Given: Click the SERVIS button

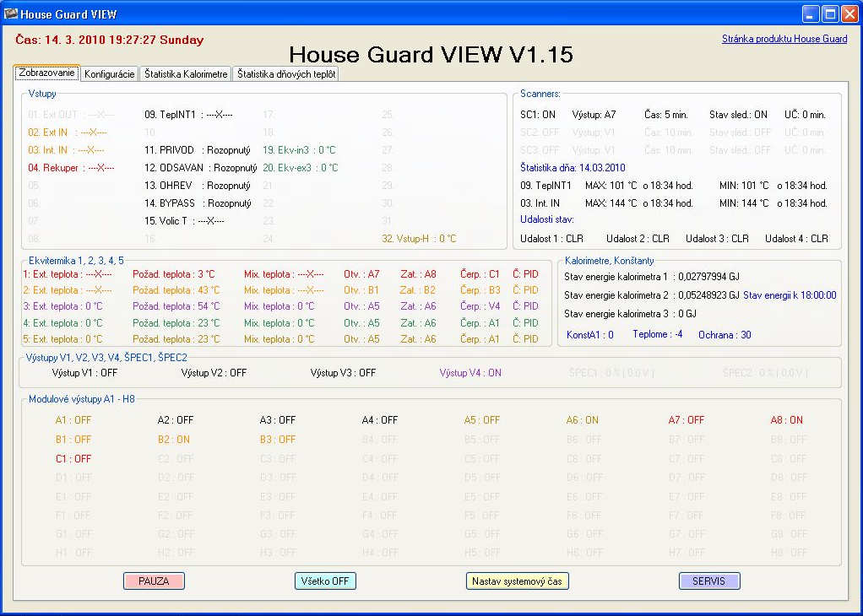Looking at the screenshot, I should (x=709, y=581).
